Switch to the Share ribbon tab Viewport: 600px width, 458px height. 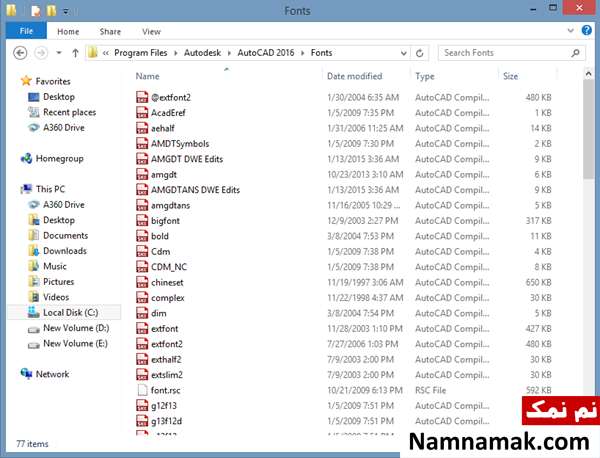click(110, 31)
